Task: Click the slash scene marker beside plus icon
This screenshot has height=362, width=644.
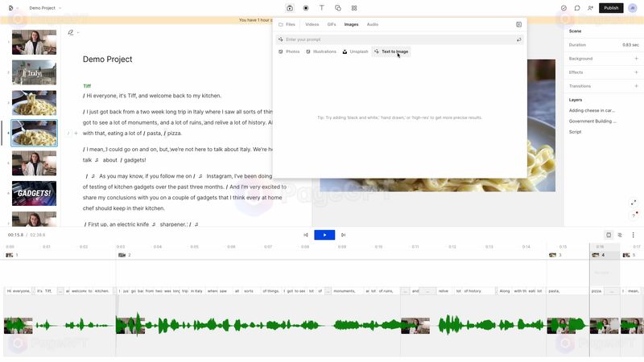Action: pos(68,133)
